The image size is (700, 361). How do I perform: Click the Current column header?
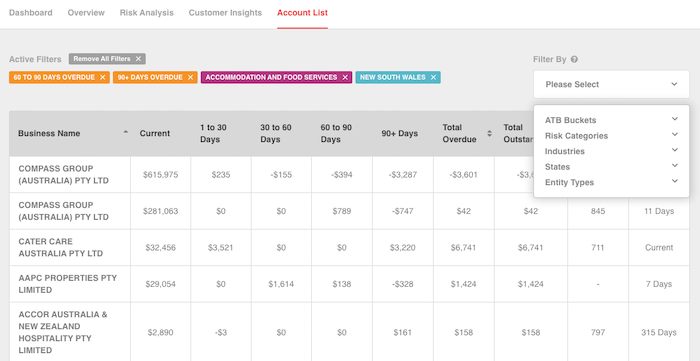coord(155,133)
